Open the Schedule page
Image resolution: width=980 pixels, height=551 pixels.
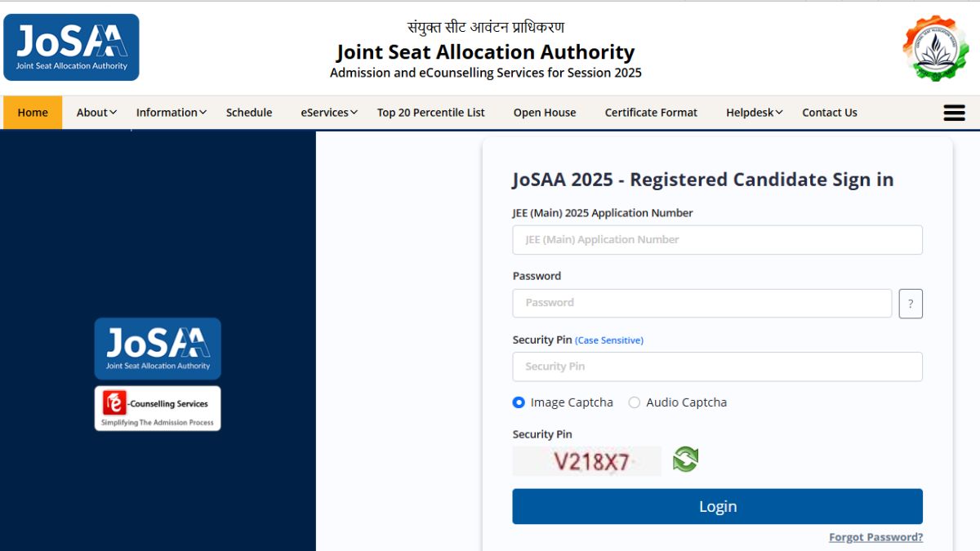point(249,112)
